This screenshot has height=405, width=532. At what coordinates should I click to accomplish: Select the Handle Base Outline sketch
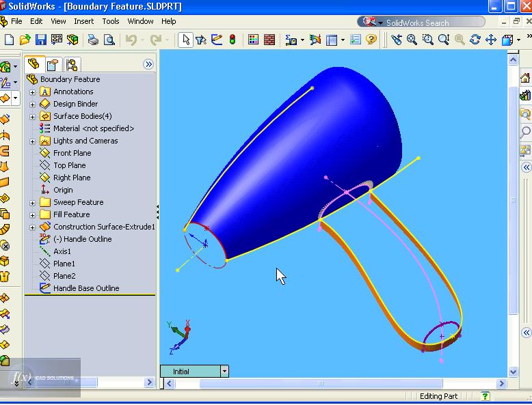point(86,288)
